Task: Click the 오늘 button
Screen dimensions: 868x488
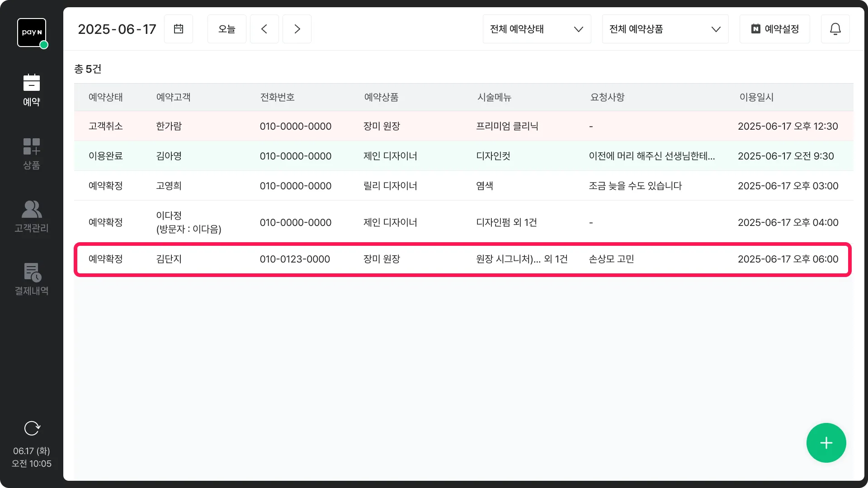Action: (227, 29)
